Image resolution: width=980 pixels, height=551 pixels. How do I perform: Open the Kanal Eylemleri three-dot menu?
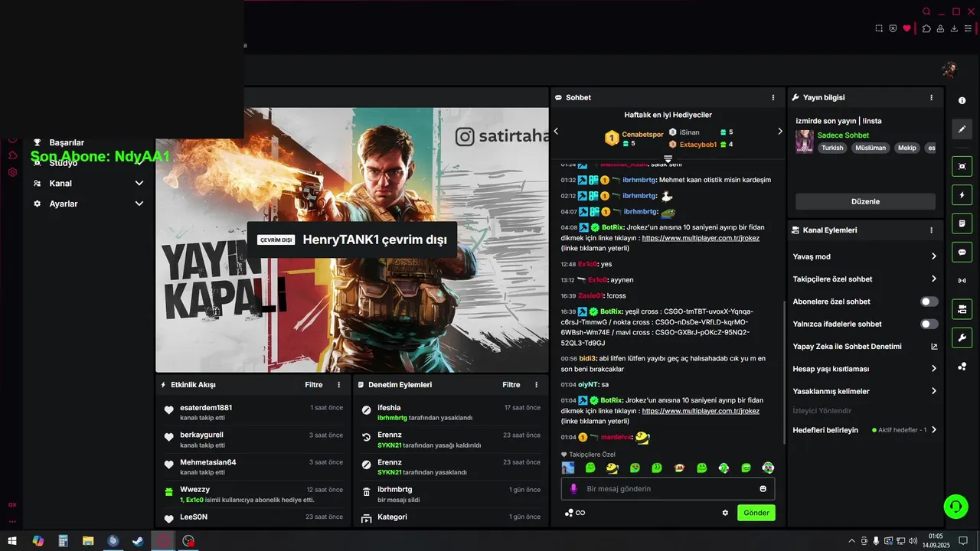(932, 230)
